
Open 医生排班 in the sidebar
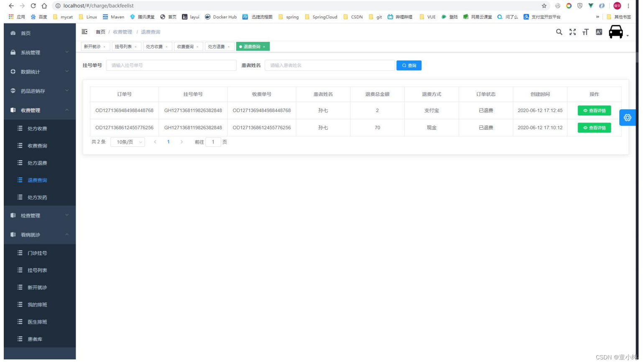[x=40, y=322]
